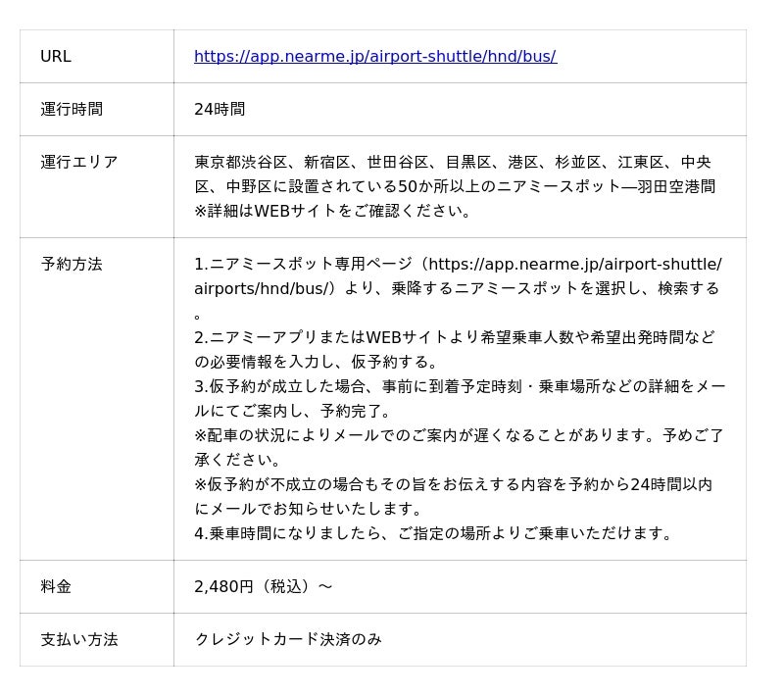Click the 24時間 value
Image resolution: width=784 pixels, height=696 pixels.
(220, 110)
